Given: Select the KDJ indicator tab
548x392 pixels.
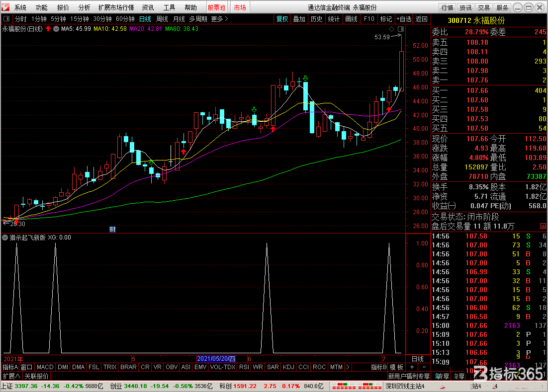Looking at the screenshot, I should 289,367.
